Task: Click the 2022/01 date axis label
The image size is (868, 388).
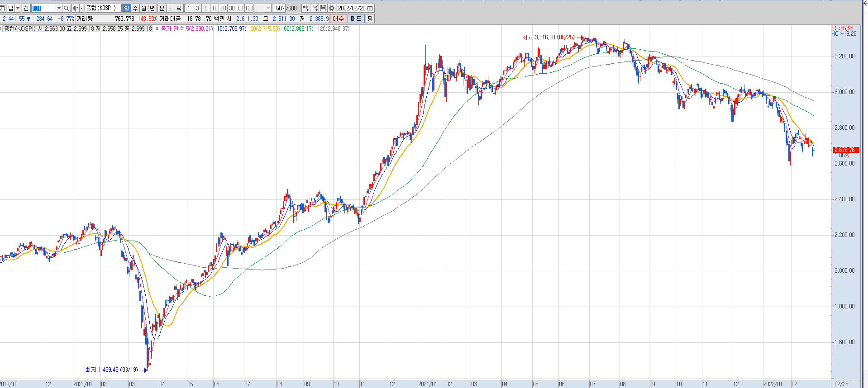Action: [773, 384]
